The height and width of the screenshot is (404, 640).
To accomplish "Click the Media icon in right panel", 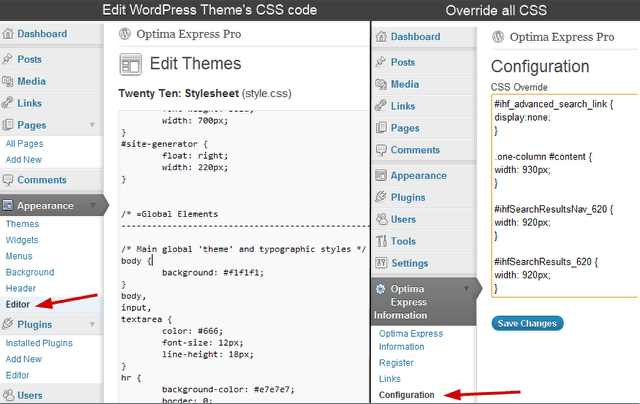I will tap(381, 84).
